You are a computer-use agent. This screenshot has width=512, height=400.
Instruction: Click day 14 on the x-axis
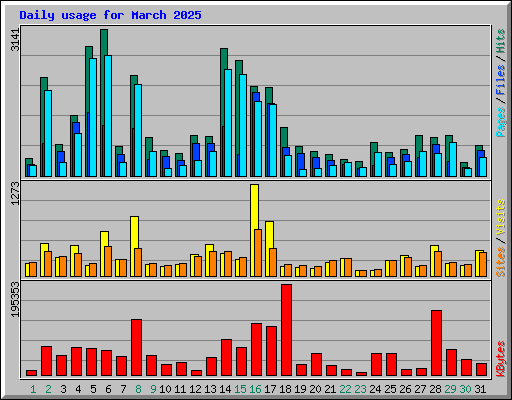225,389
